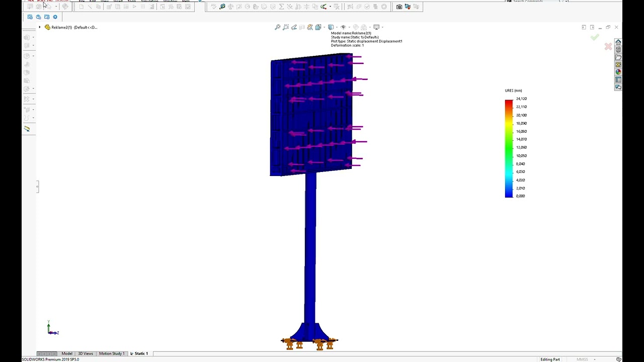Click the blue support column of the model

click(x=310, y=249)
